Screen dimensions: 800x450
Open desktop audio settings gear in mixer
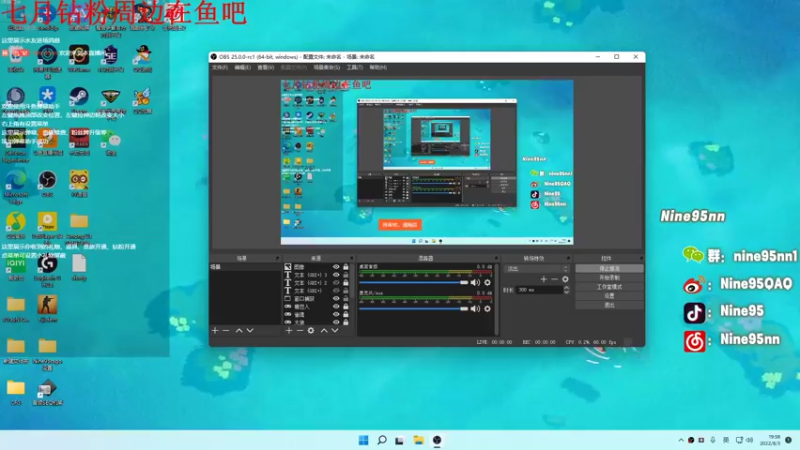pos(487,283)
